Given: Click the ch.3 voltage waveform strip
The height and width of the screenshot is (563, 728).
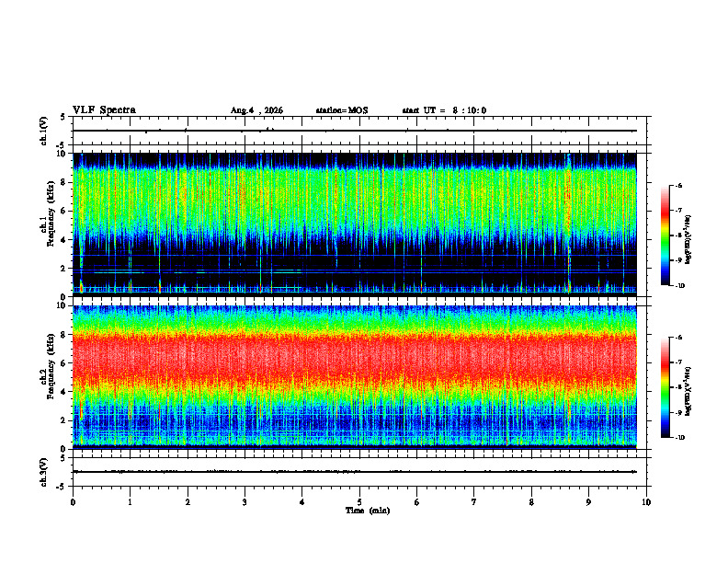Looking at the screenshot, I should (x=361, y=472).
